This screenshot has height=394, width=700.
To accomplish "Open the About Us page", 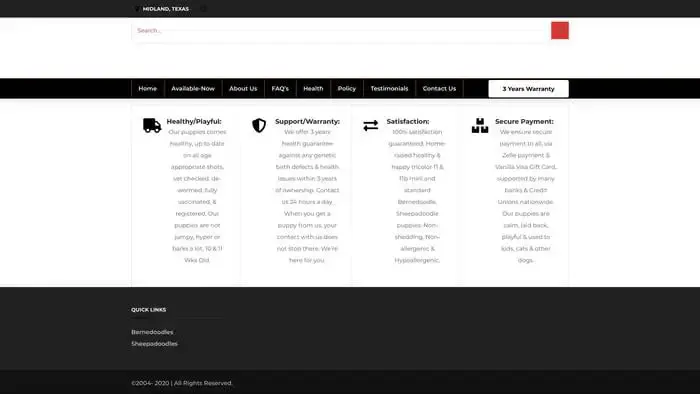I will point(243,88).
